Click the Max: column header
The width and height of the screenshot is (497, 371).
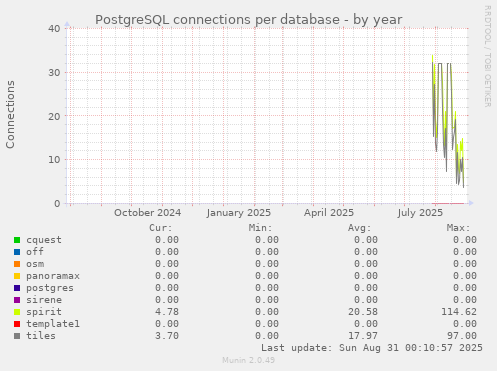point(458,228)
